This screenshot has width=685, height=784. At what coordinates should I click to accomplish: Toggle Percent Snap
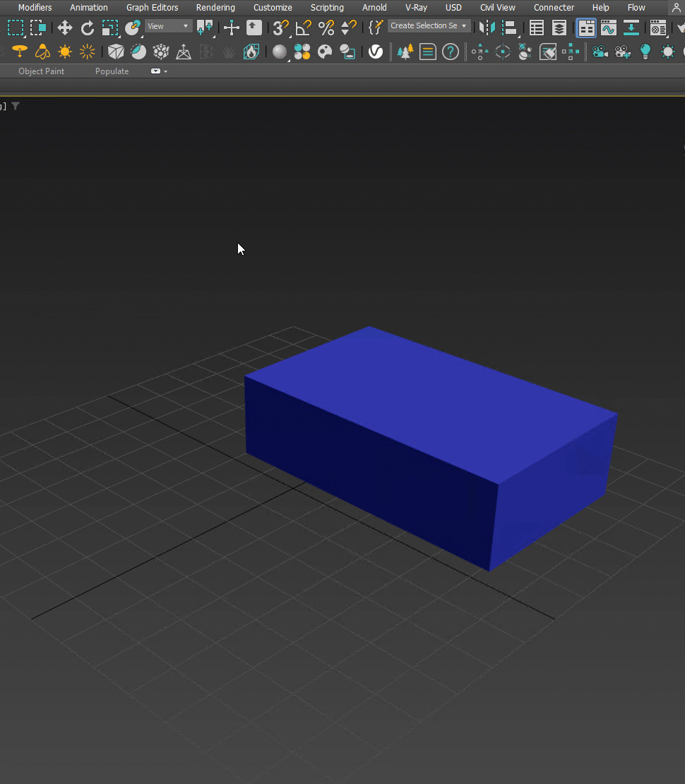[x=326, y=28]
